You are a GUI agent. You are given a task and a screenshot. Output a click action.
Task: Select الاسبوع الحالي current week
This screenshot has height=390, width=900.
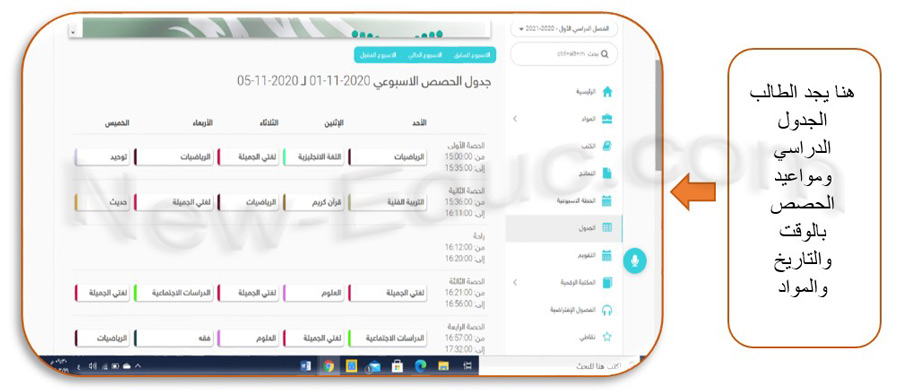pyautogui.click(x=425, y=55)
